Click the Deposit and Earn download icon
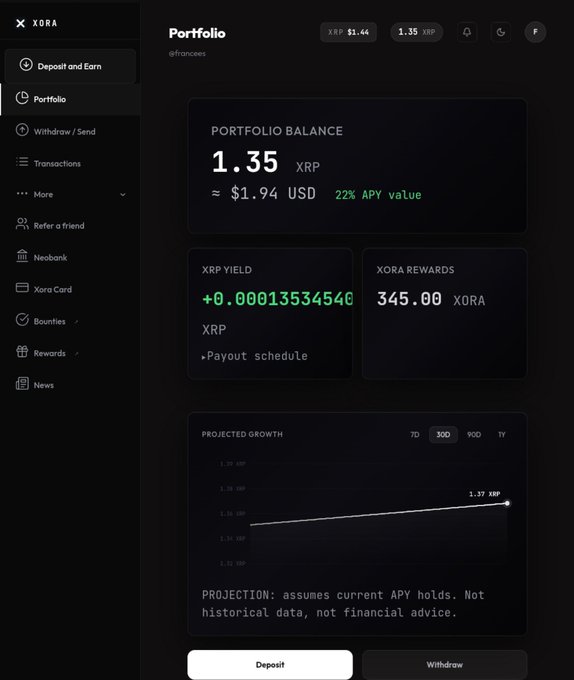This screenshot has height=680, width=574. click(x=26, y=65)
